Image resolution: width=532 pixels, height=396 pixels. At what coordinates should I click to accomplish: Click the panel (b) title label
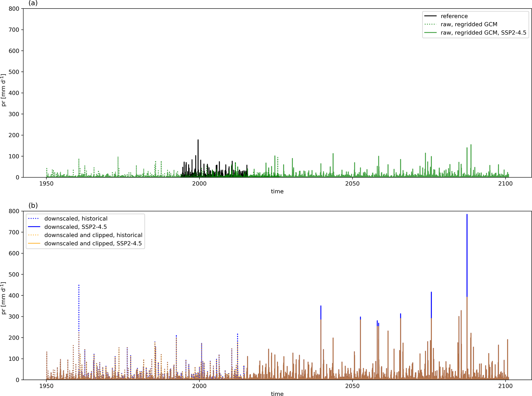(33, 205)
